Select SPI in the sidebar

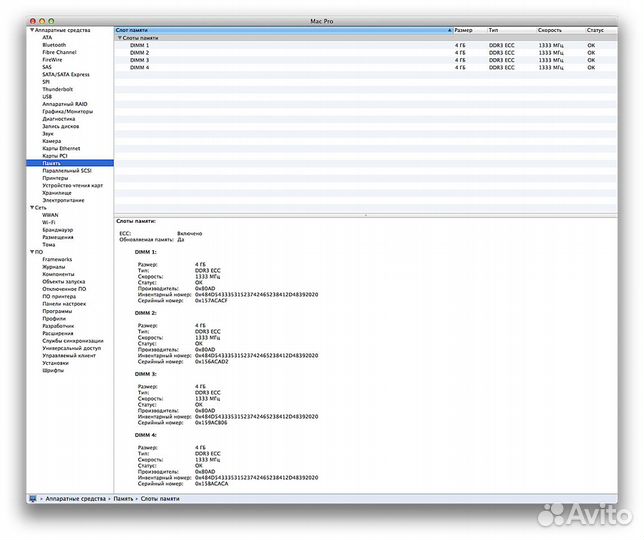tap(46, 82)
